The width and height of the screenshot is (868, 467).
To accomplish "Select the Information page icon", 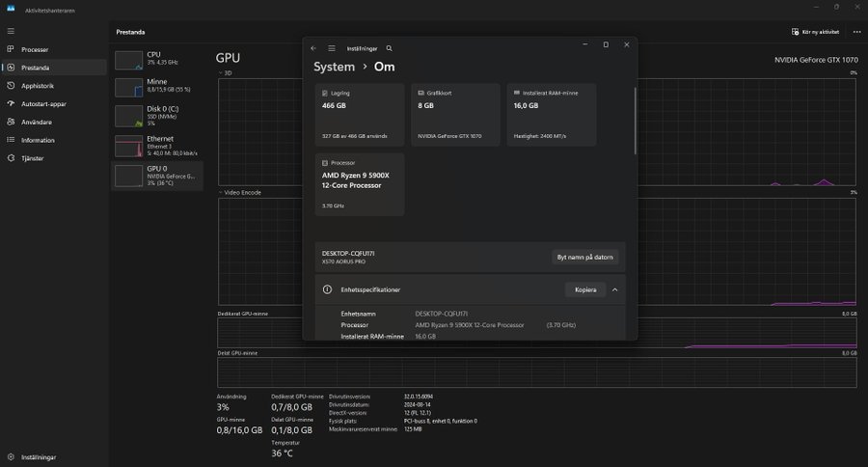I will (x=11, y=140).
